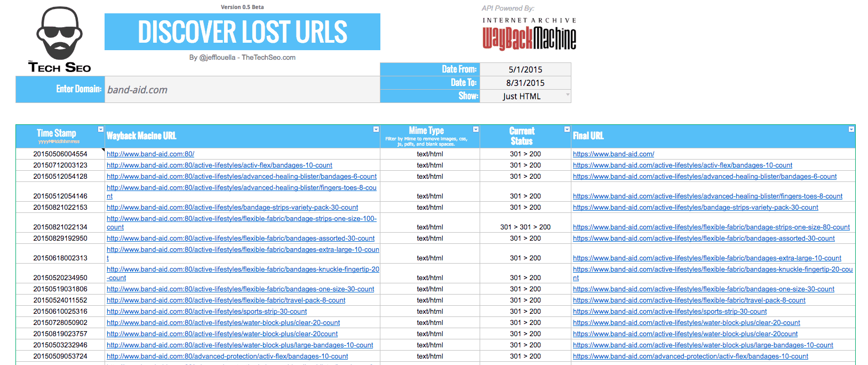Image resolution: width=868 pixels, height=365 pixels.
Task: Open Wayback link for water-block-plus clear-20-count
Action: (x=223, y=323)
